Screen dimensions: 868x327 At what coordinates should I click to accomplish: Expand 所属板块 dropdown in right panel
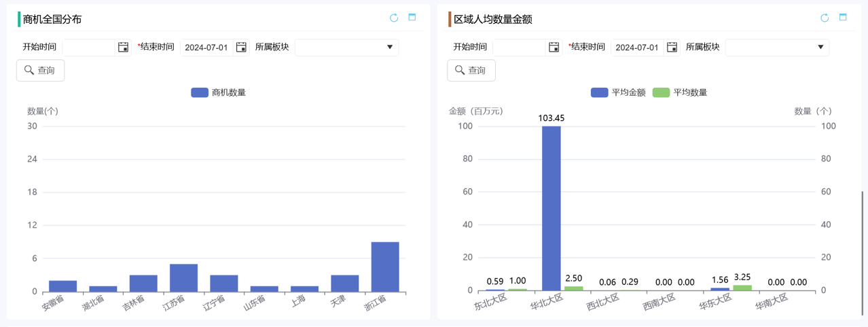[777, 47]
